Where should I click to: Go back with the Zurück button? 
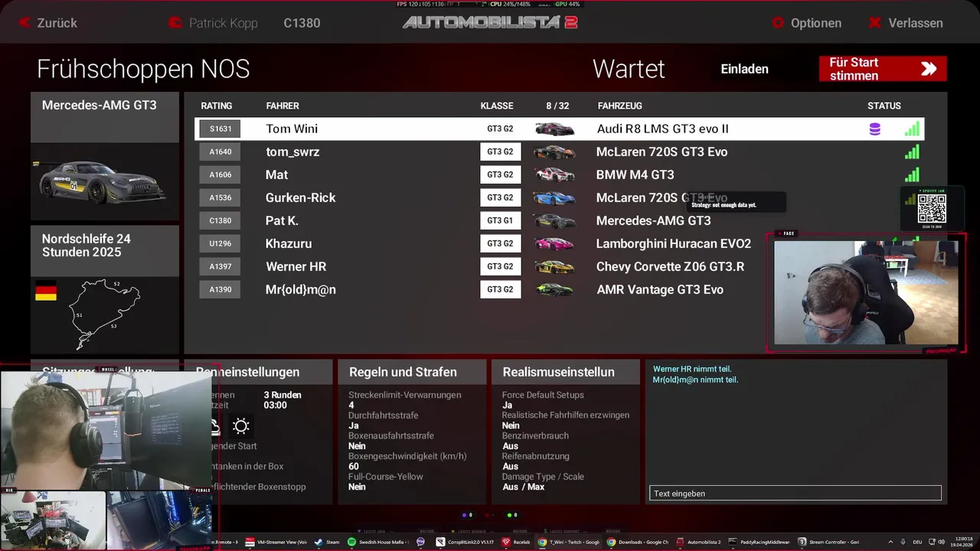[x=48, y=23]
